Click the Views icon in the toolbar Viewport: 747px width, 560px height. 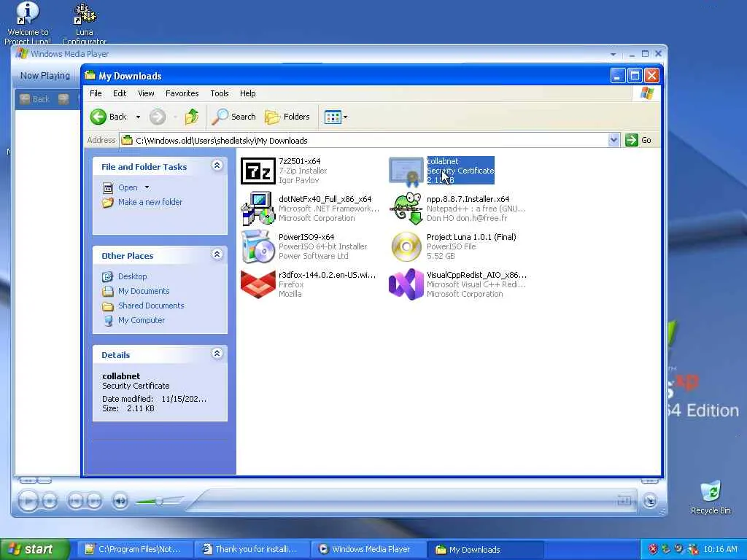[333, 117]
